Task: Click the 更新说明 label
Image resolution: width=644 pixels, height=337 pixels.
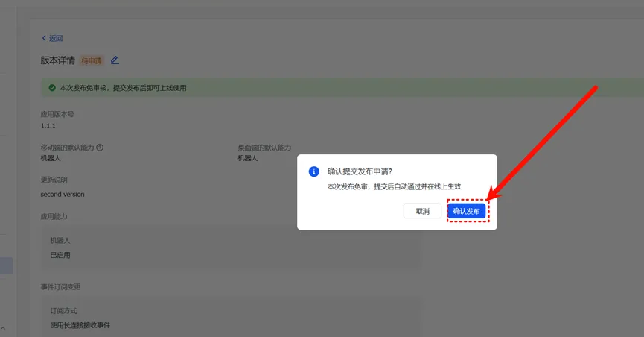Action: pos(54,180)
